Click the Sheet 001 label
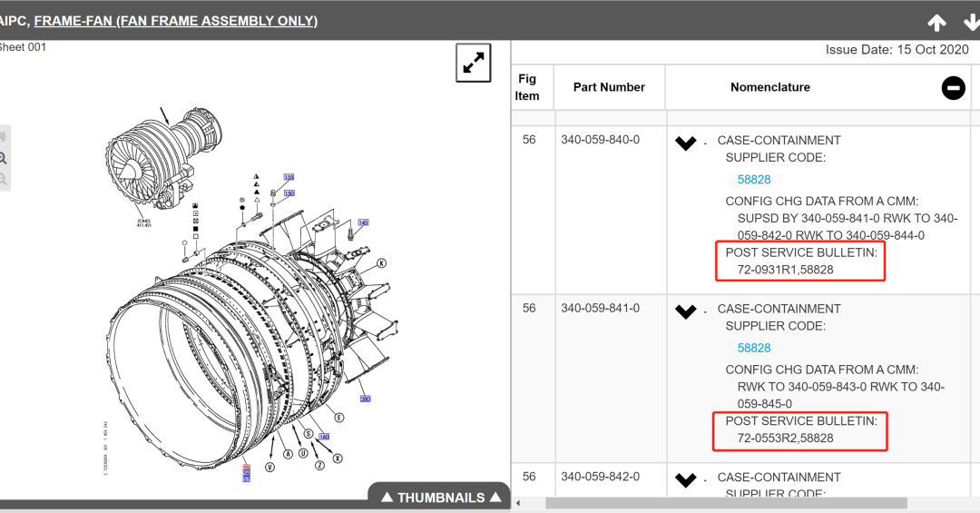This screenshot has height=513, width=980. point(23,47)
